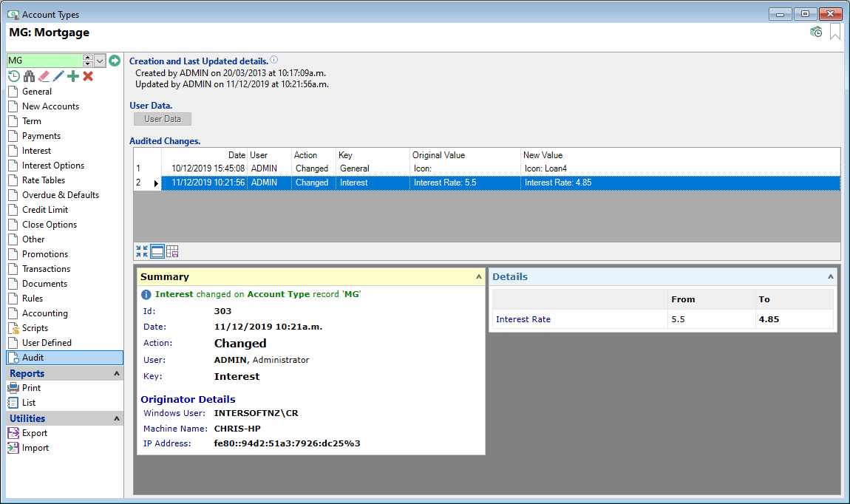The width and height of the screenshot is (850, 504).
Task: Select audit row dated 10/12/2019 15:45:08
Action: pyautogui.click(x=487, y=168)
